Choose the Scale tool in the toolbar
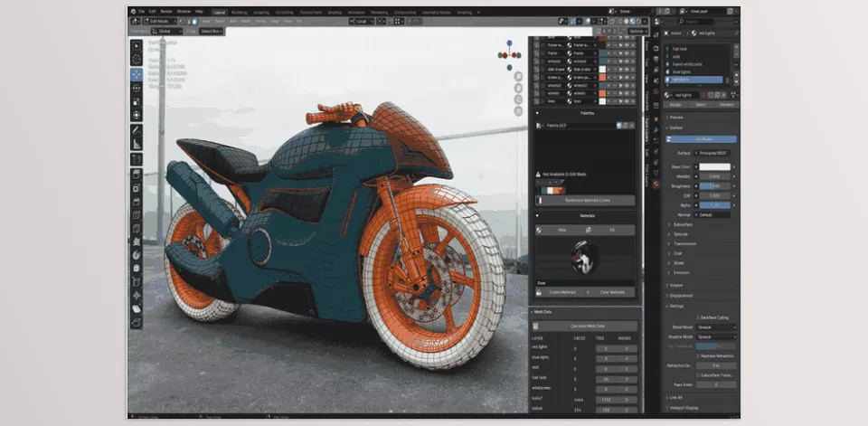 [137, 101]
